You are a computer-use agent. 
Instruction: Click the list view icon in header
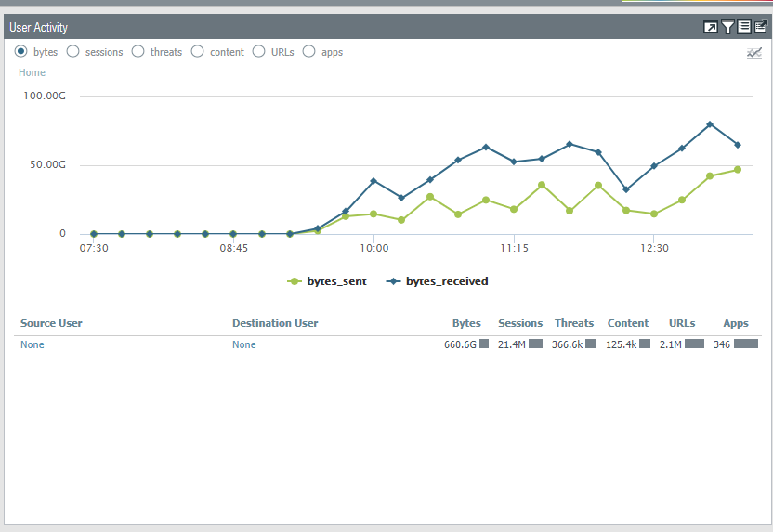point(744,28)
